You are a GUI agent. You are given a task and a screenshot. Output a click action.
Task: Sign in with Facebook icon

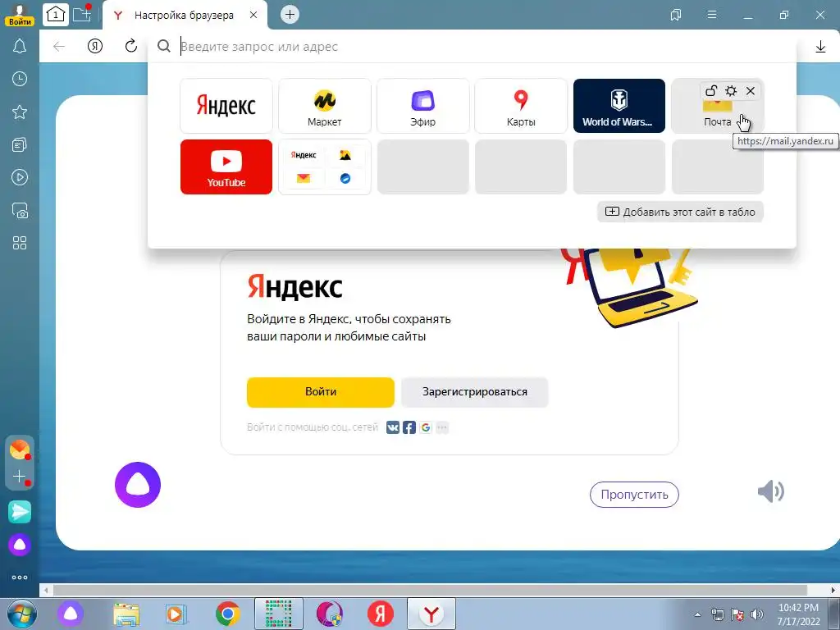coord(409,427)
